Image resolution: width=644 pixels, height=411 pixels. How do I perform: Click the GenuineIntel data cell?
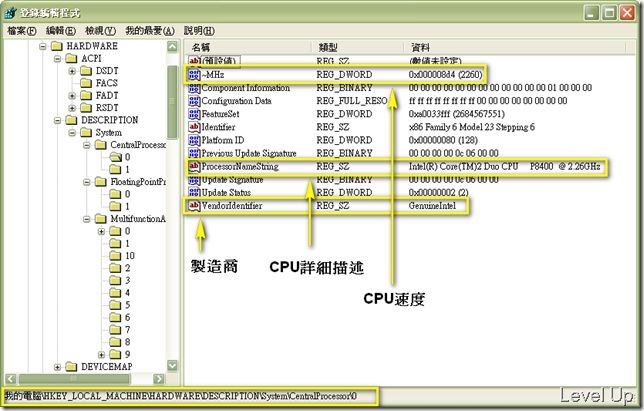432,206
